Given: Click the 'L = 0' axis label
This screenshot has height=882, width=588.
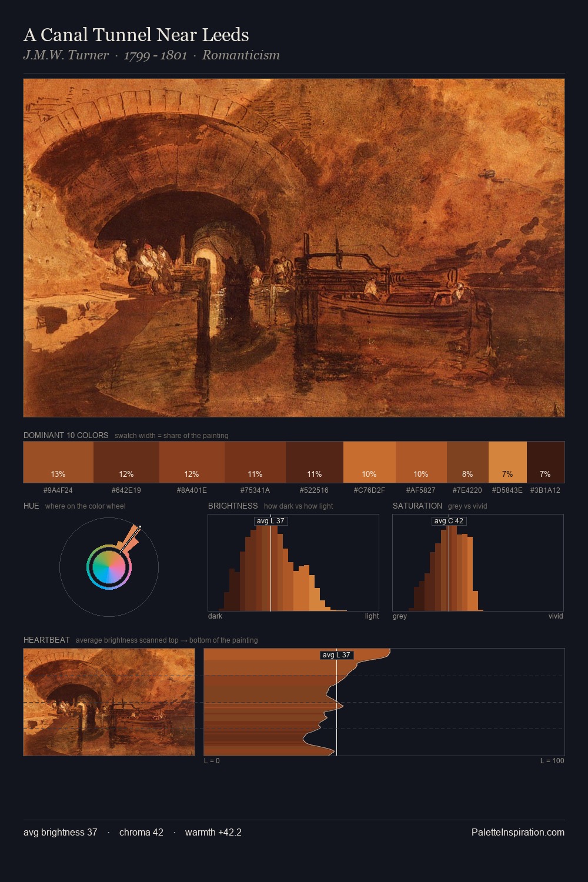Looking at the screenshot, I should (212, 761).
